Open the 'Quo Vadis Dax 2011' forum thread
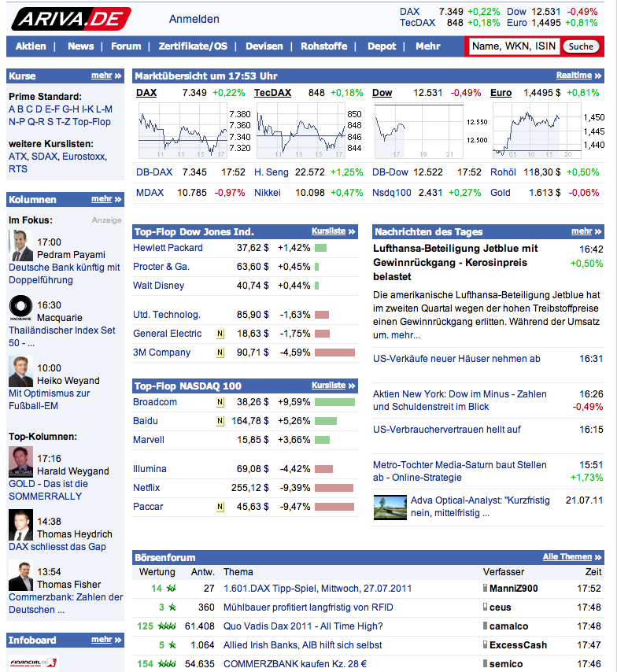 [x=303, y=626]
